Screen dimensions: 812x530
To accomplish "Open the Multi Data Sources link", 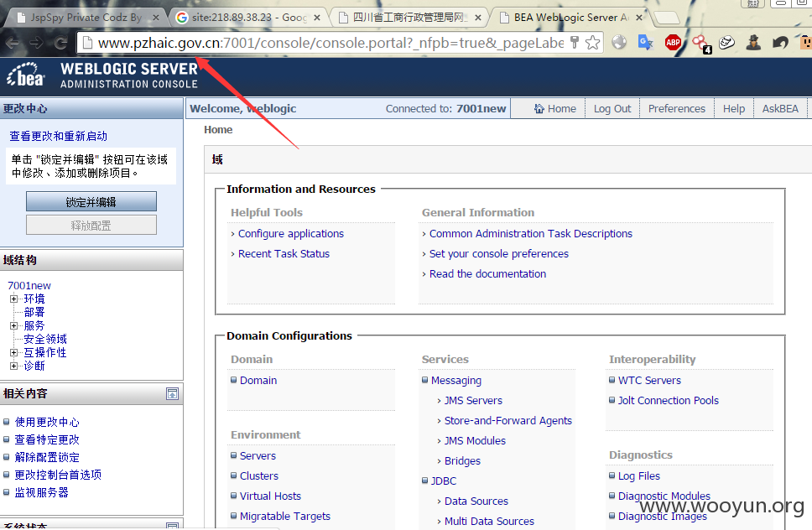I will (x=489, y=522).
